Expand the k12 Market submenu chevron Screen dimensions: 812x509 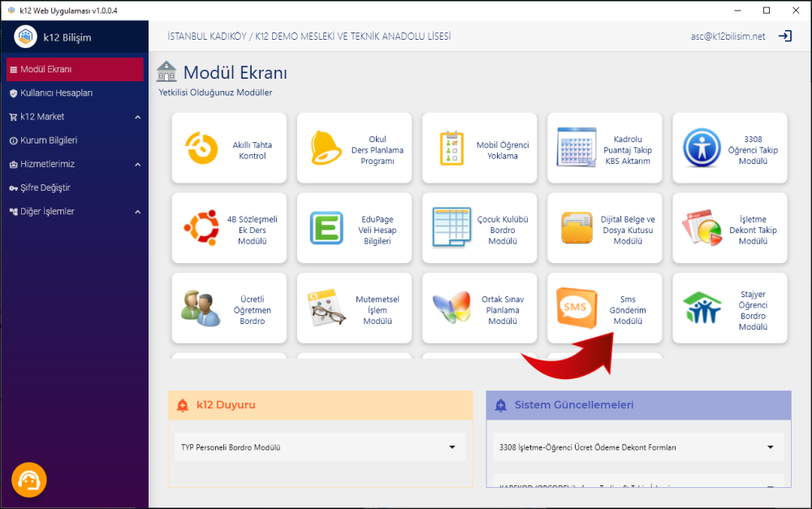[138, 117]
